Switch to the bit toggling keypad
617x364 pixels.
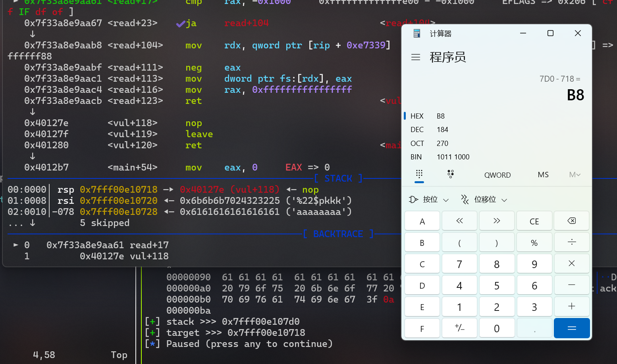(450, 174)
